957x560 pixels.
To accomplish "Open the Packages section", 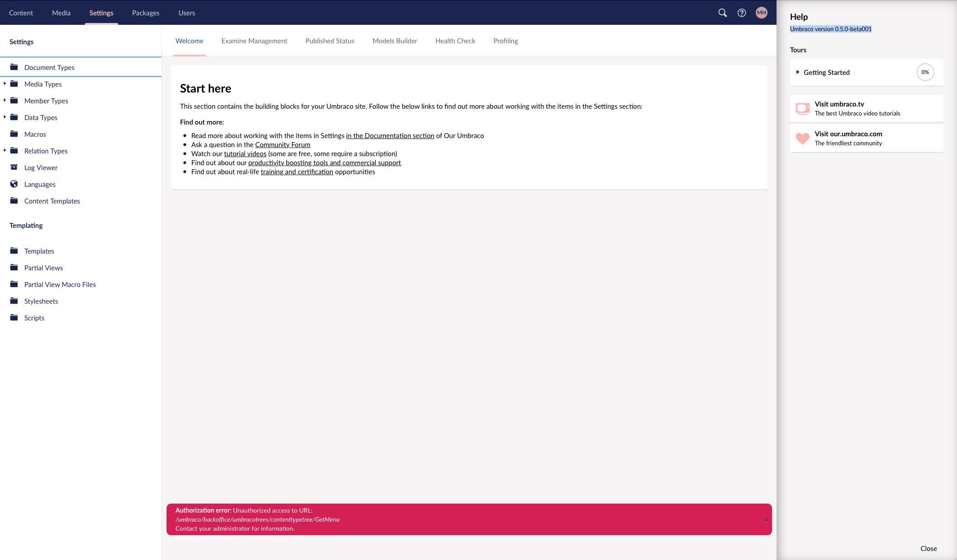I will point(145,13).
